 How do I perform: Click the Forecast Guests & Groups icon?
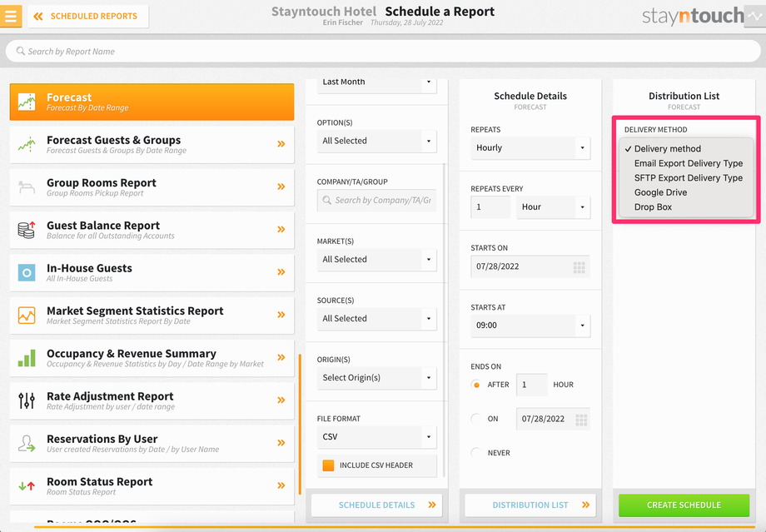pyautogui.click(x=27, y=144)
